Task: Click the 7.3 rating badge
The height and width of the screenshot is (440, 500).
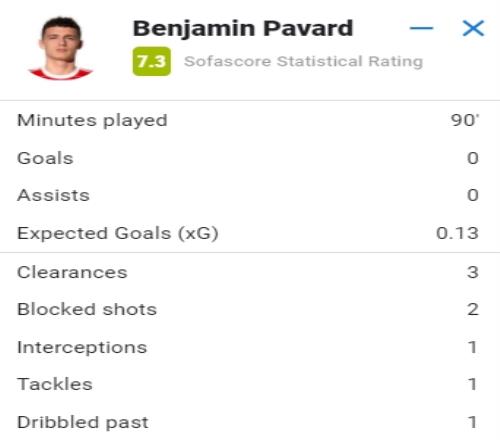Action: pos(152,61)
